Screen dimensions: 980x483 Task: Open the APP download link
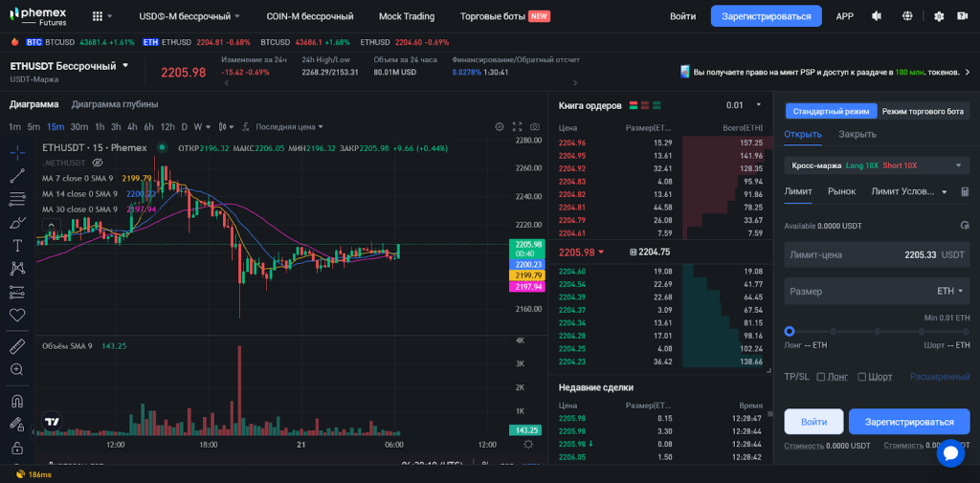point(844,16)
